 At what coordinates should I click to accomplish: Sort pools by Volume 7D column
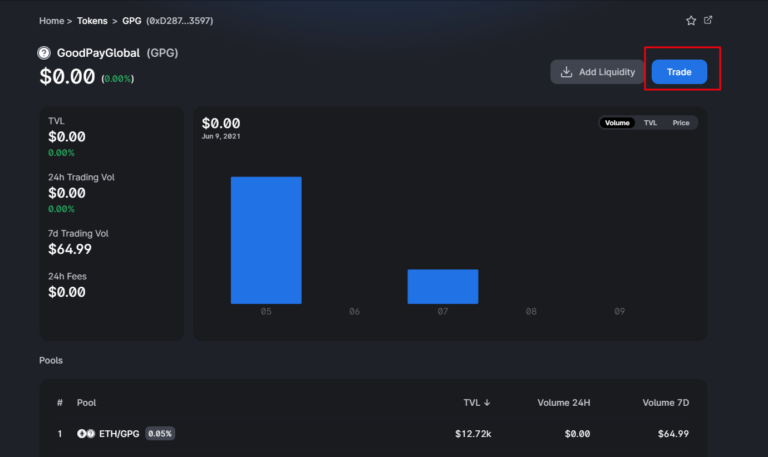[x=665, y=403]
